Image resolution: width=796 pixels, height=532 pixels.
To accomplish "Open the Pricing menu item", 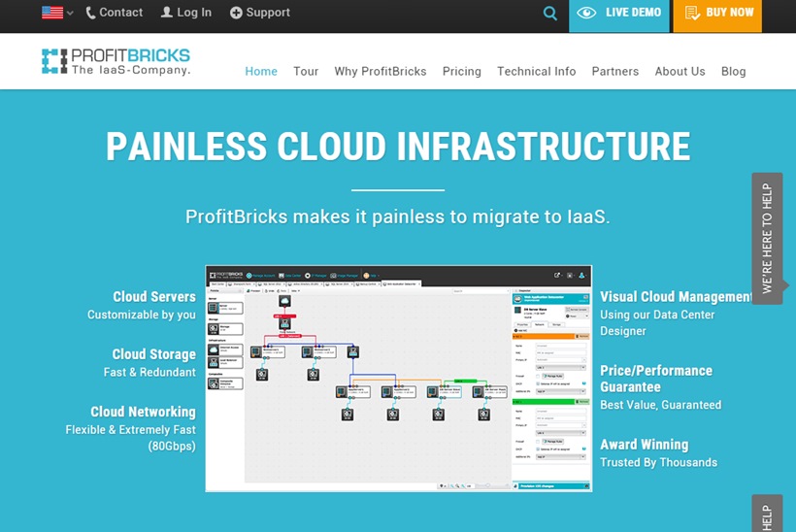I will [x=462, y=71].
